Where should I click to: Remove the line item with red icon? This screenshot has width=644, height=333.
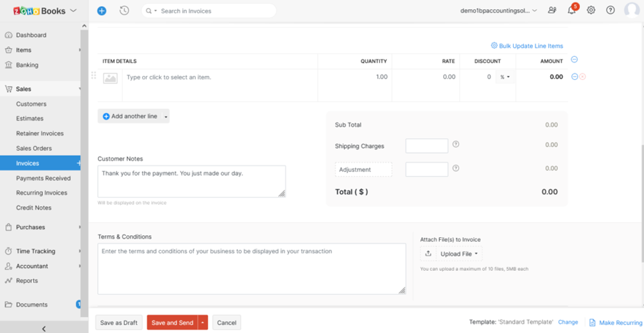click(583, 77)
